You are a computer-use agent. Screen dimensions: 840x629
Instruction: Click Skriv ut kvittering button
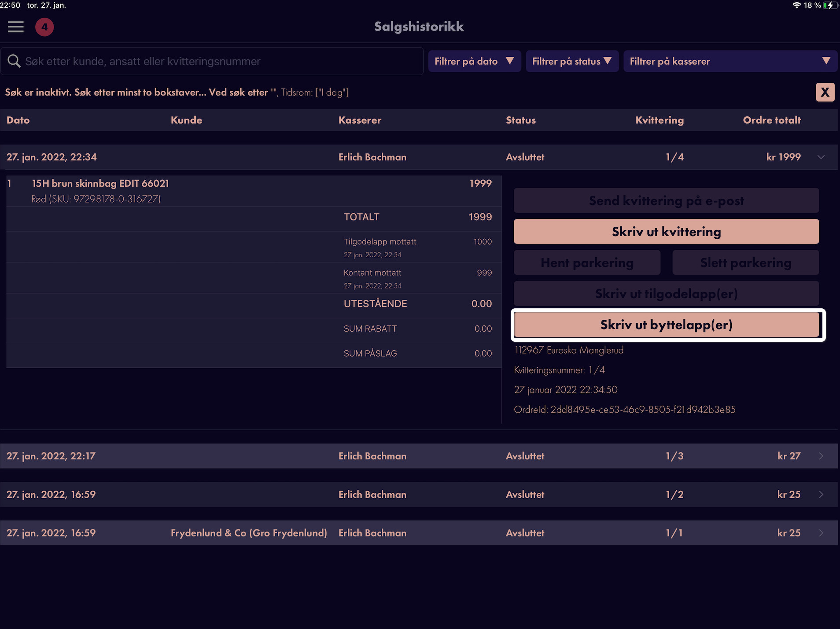point(666,231)
